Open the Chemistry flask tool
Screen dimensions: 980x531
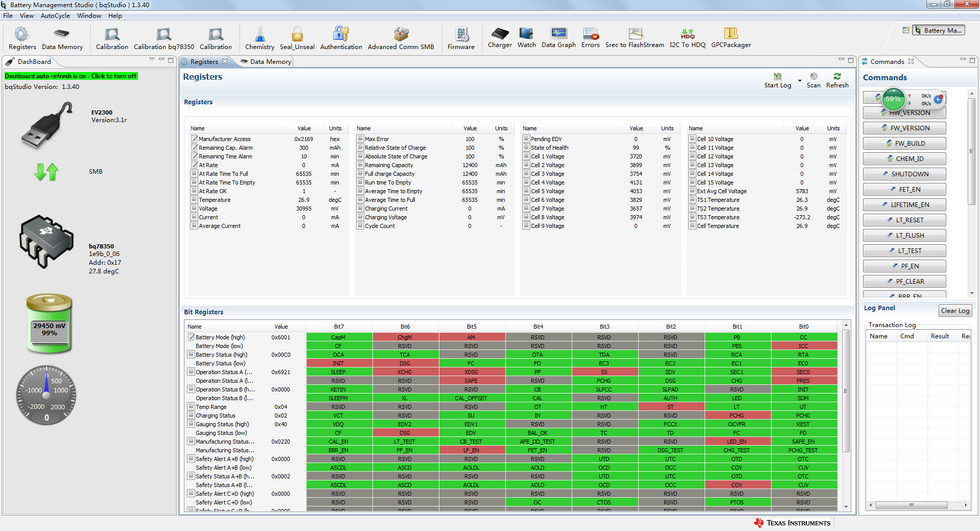(260, 39)
